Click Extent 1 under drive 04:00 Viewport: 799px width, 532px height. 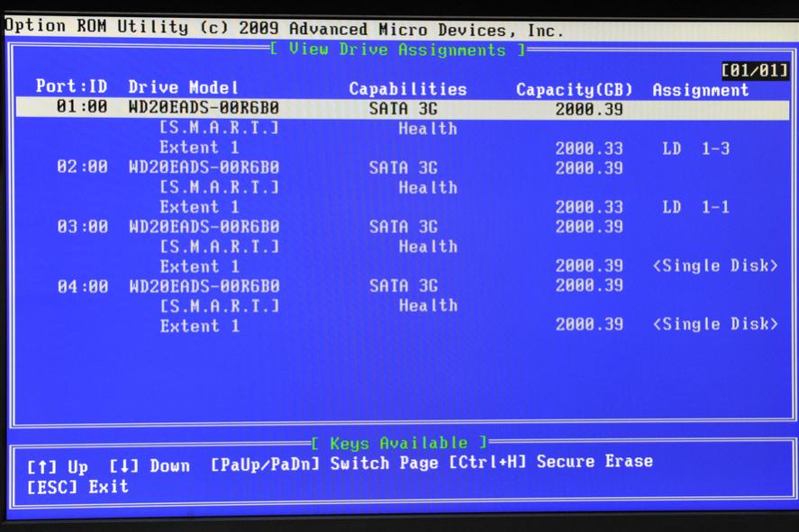coord(199,326)
